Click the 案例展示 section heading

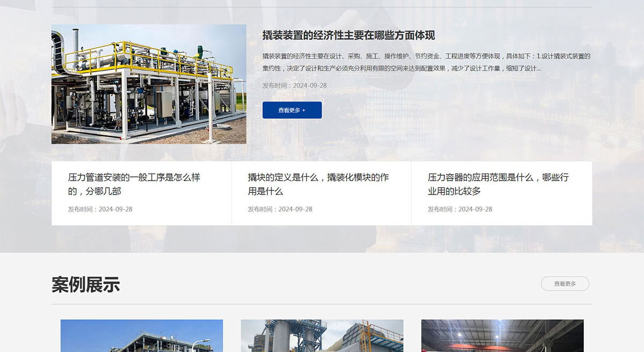(x=85, y=284)
